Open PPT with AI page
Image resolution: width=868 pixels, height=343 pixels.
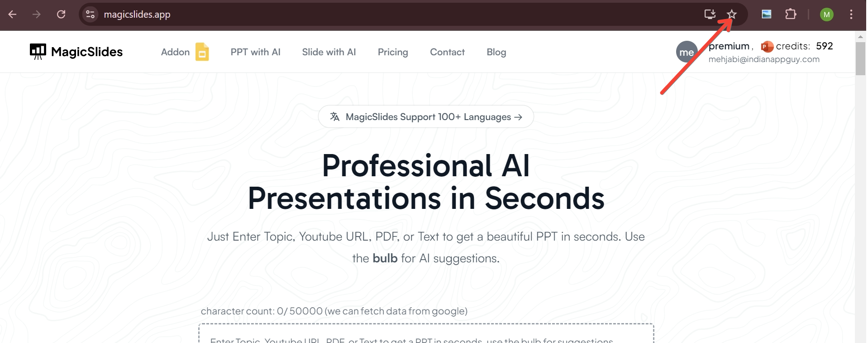click(x=255, y=52)
